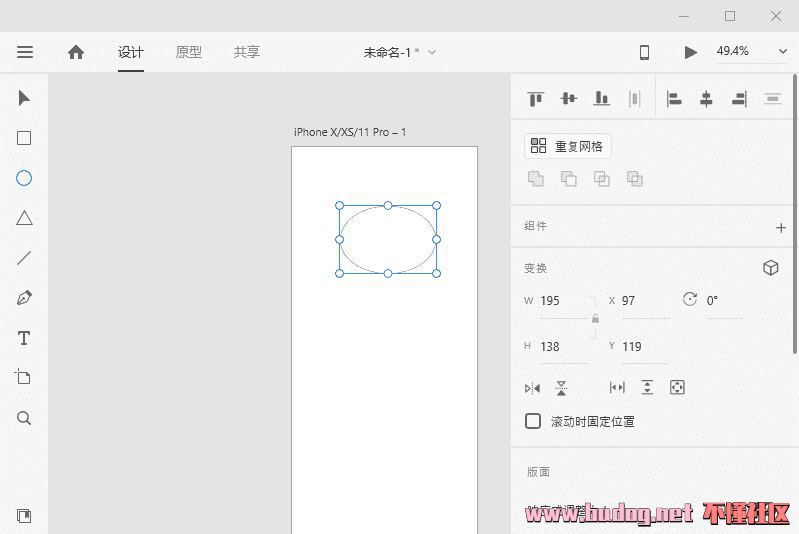Select the Artboard tool
The height and width of the screenshot is (534, 799).
(x=24, y=377)
